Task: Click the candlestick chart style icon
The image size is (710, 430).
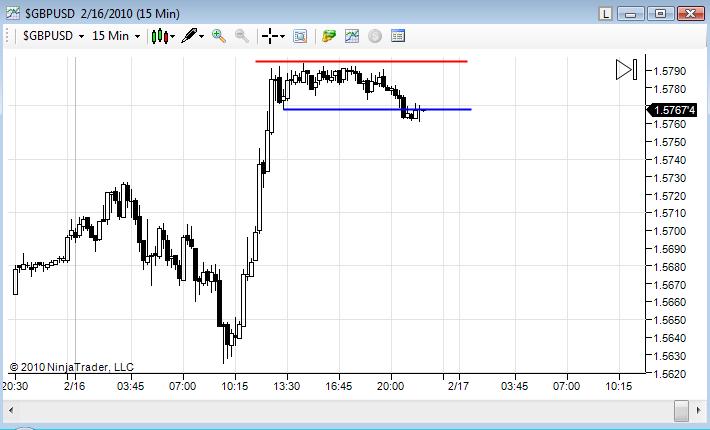Action: point(159,36)
